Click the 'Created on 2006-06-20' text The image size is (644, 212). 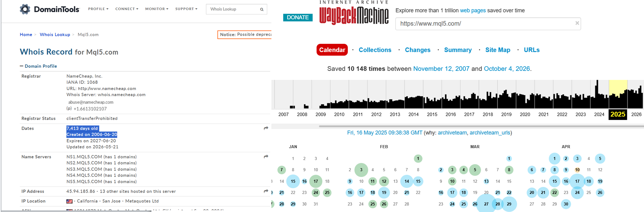point(92,135)
